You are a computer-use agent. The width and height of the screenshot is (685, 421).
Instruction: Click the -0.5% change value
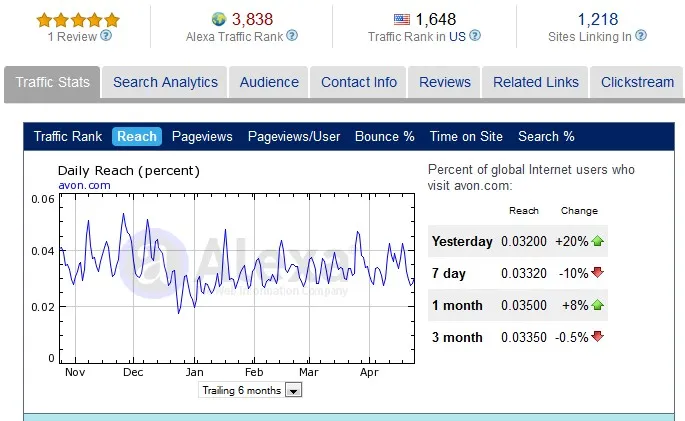point(572,337)
